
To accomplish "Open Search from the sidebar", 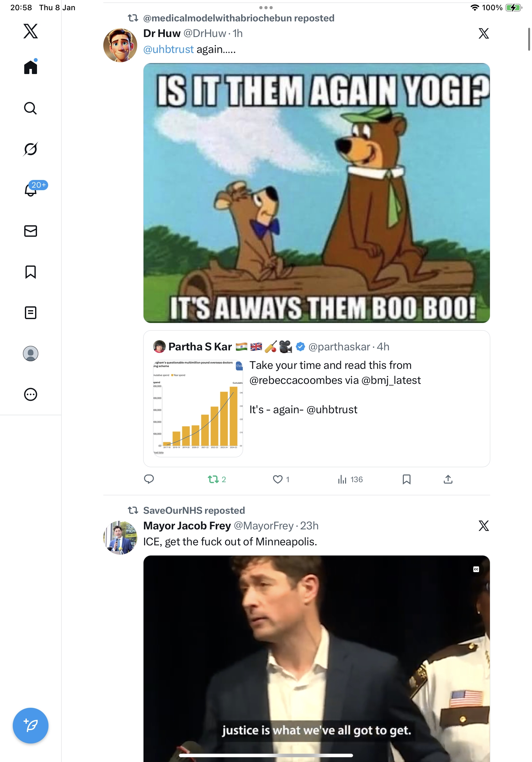I will coord(31,108).
